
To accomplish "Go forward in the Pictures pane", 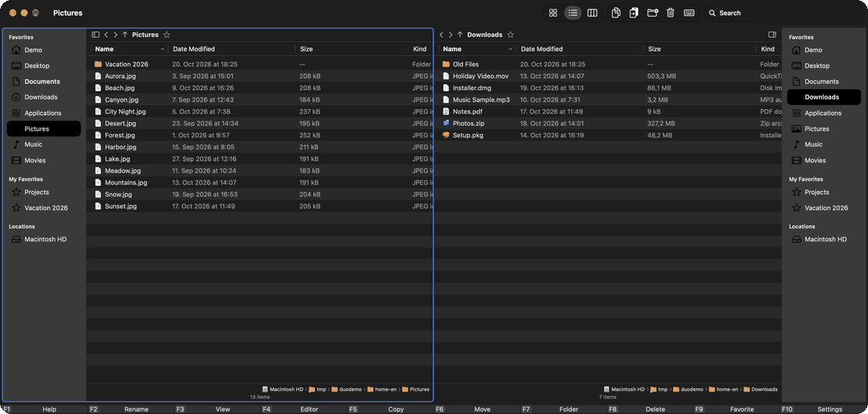I will click(115, 35).
